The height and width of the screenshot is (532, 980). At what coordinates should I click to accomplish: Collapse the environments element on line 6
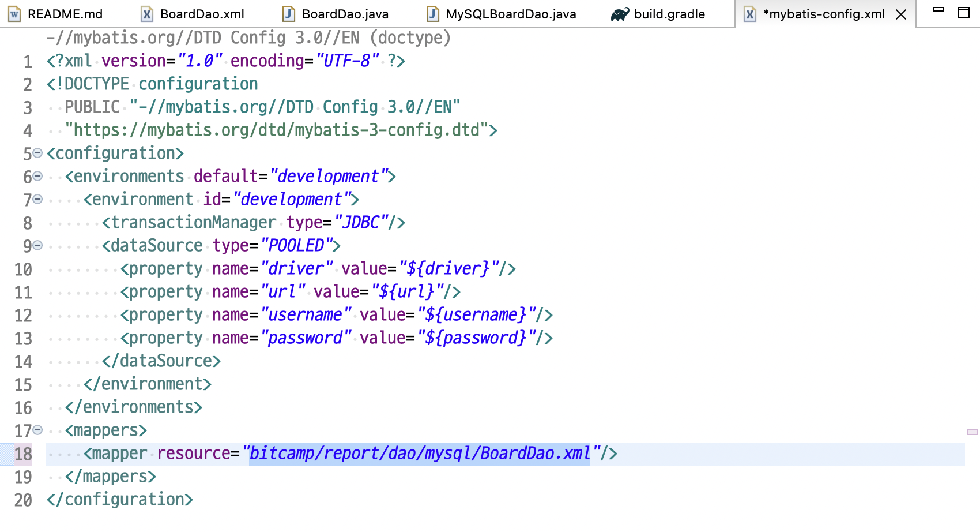point(37,176)
